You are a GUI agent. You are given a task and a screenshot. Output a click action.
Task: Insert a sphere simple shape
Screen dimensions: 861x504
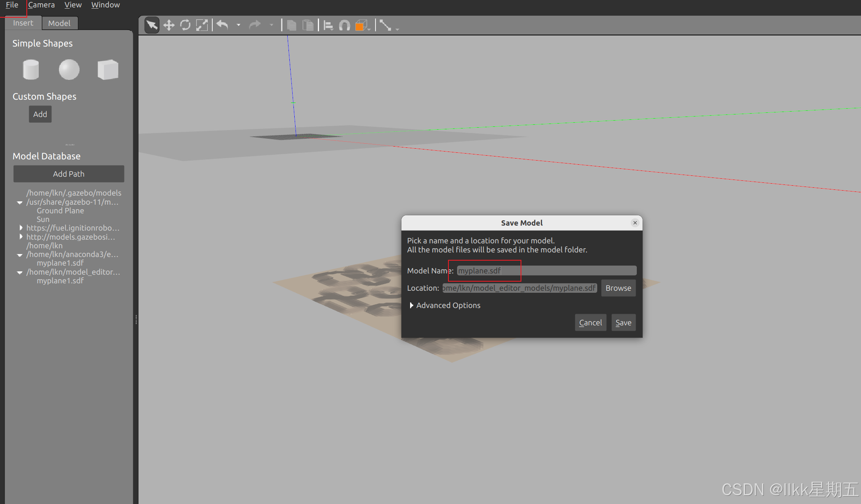[69, 69]
